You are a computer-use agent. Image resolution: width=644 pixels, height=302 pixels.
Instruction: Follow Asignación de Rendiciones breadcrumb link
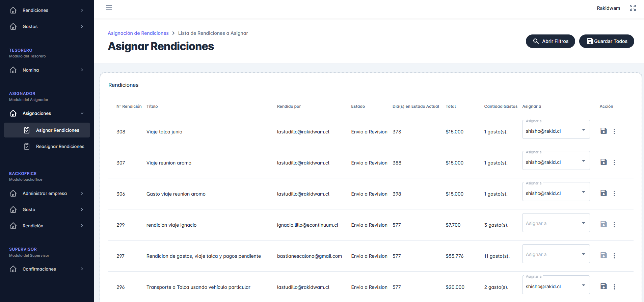[x=138, y=33]
